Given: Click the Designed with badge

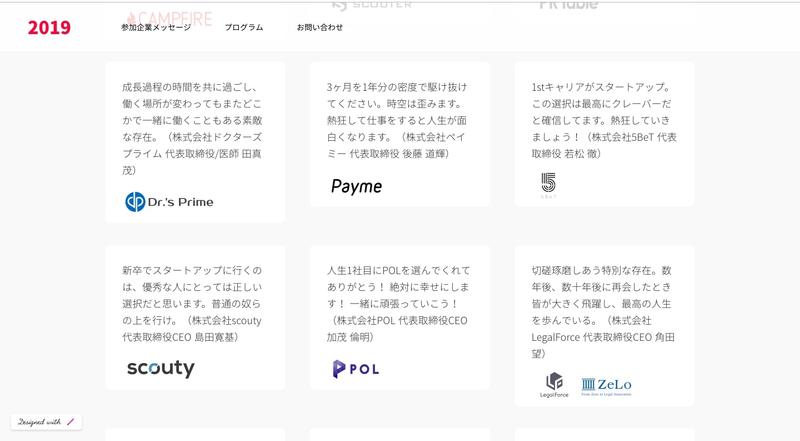Looking at the screenshot, I should click(x=46, y=422).
